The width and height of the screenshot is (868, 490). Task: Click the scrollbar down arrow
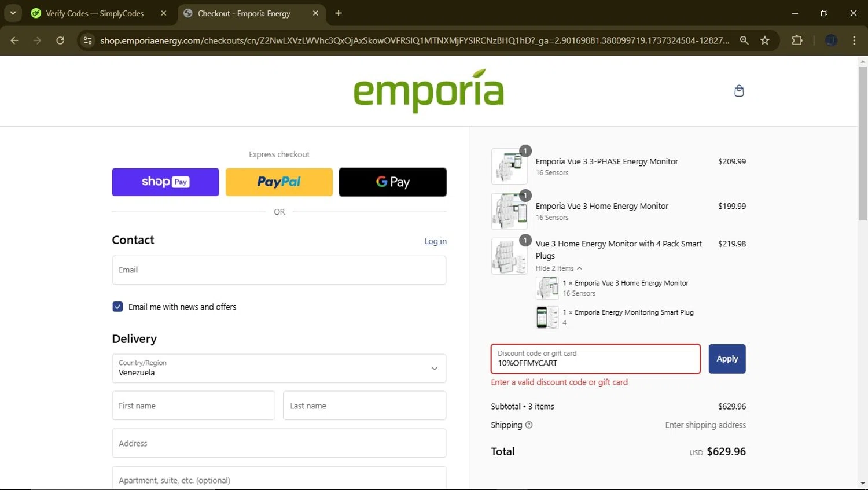click(863, 483)
